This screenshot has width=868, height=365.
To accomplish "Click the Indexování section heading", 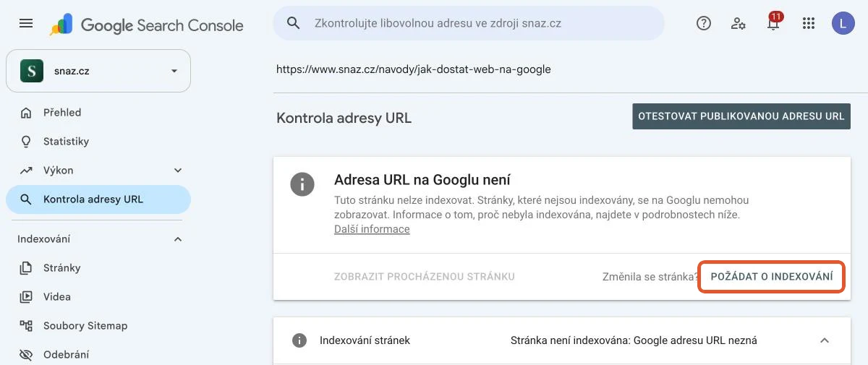I will tap(43, 239).
